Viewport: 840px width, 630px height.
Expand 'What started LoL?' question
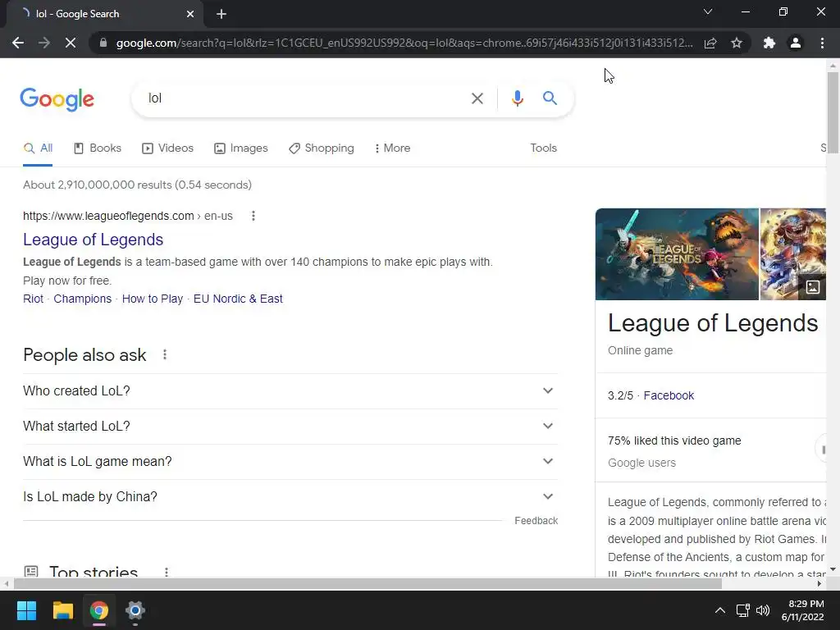[290, 427]
